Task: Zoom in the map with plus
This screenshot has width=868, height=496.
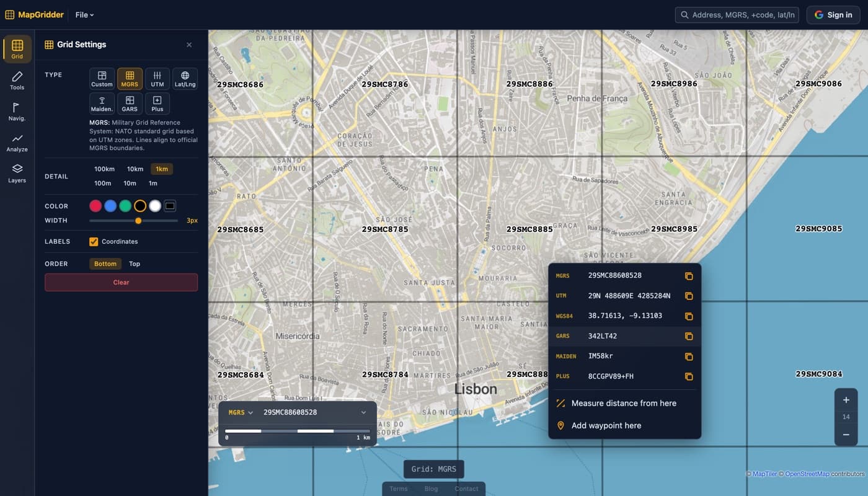Action: (846, 400)
